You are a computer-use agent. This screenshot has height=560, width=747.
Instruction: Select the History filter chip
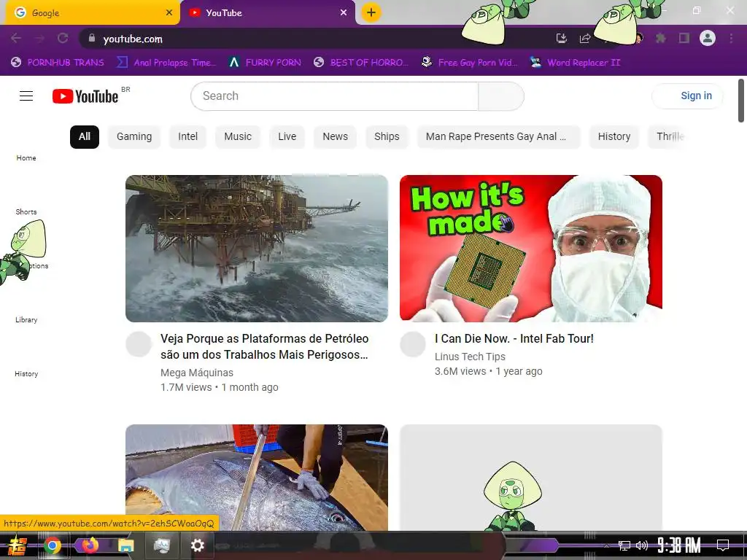614,136
